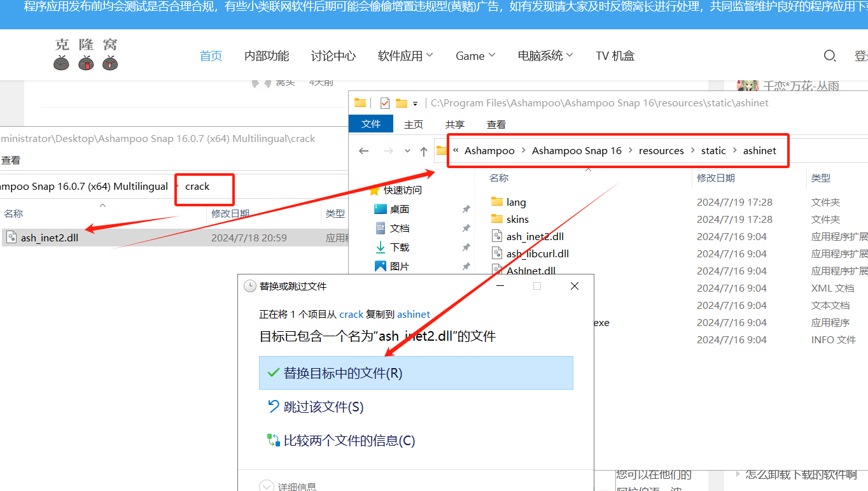This screenshot has height=491, width=868.
Task: Go back with the left arrow in ashinet window
Action: [x=364, y=151]
